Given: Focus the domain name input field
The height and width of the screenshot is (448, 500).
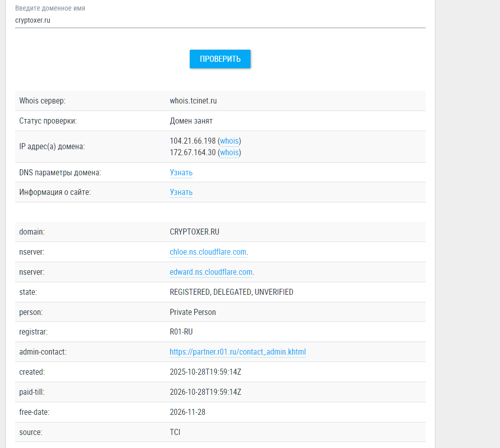Looking at the screenshot, I should [220, 21].
